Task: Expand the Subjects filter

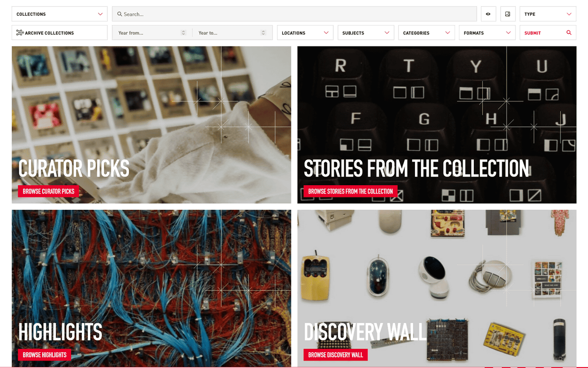Action: click(x=366, y=33)
